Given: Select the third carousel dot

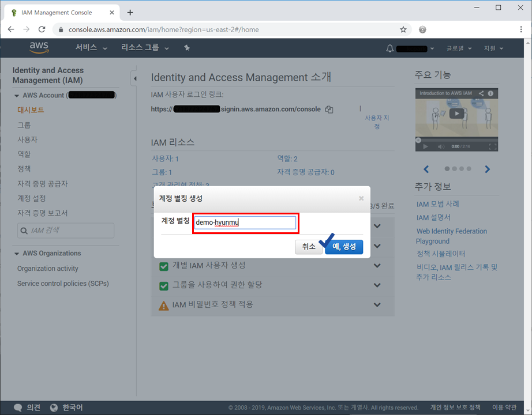Looking at the screenshot, I should pyautogui.click(x=462, y=168).
